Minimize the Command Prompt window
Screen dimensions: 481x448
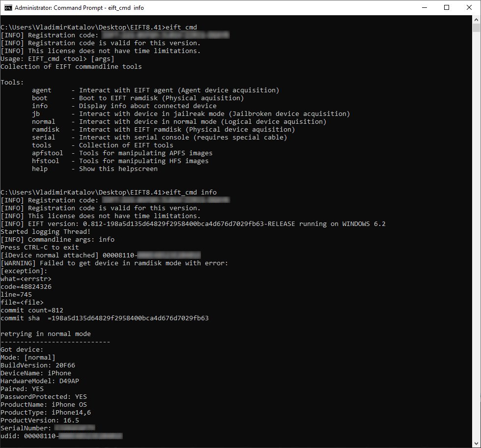click(424, 7)
